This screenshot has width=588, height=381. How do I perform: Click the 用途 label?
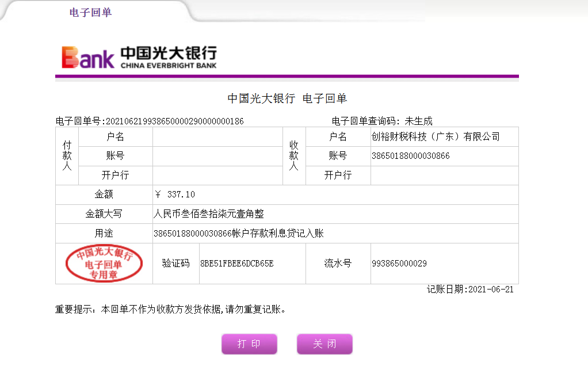point(104,233)
